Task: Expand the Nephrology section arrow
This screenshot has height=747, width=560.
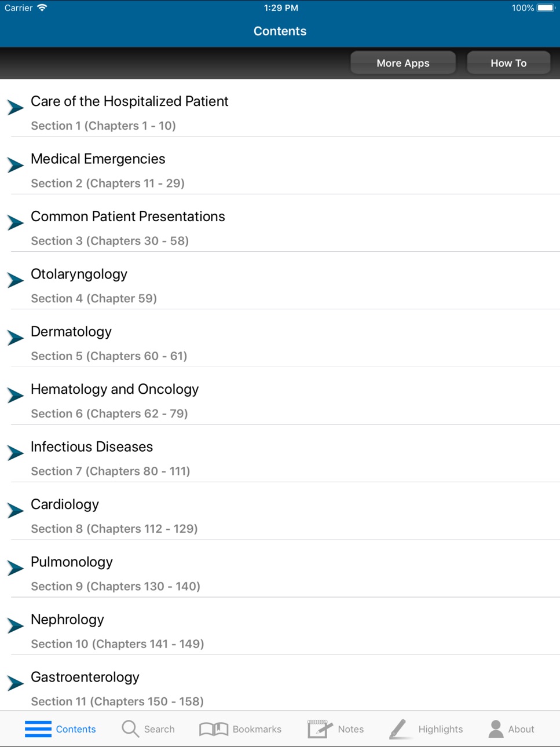Action: (x=16, y=625)
